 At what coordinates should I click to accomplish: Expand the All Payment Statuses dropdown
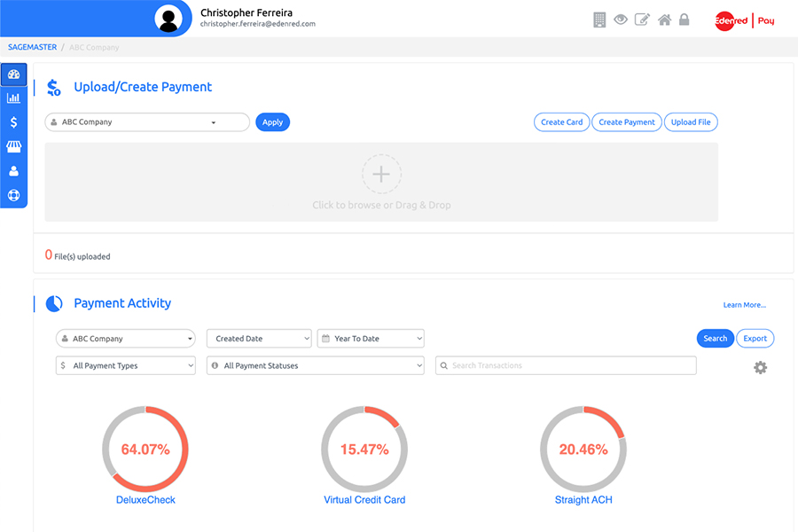point(315,365)
